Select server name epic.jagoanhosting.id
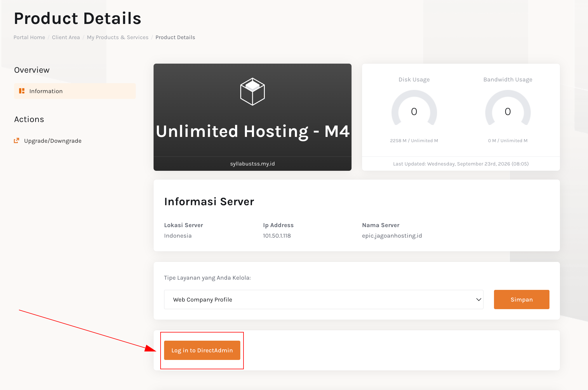Screen dimensions: 588x390 [392, 236]
